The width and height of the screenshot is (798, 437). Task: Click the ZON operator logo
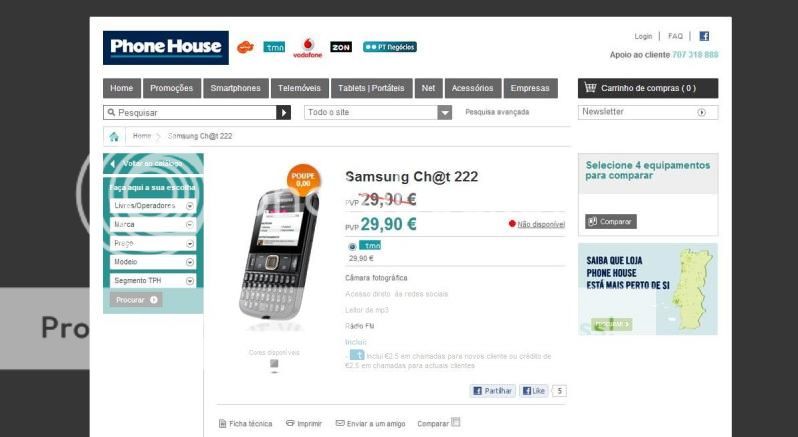(x=340, y=47)
